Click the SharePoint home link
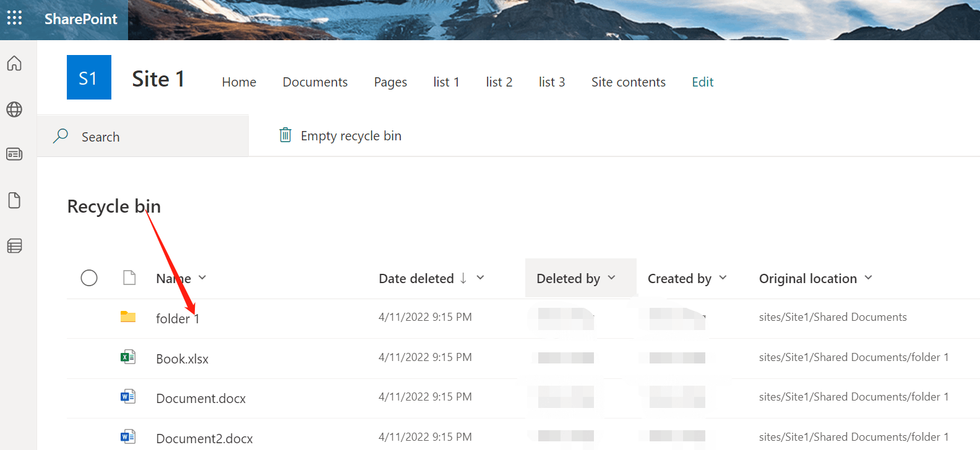This screenshot has height=450, width=980. pos(80,19)
